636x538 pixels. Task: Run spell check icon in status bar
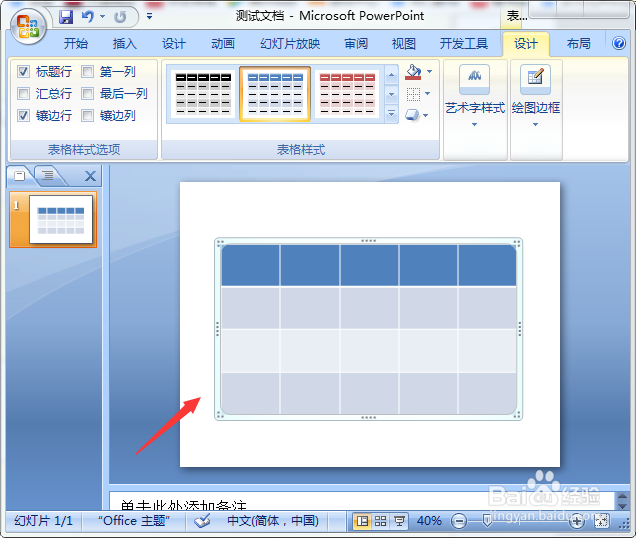click(202, 521)
